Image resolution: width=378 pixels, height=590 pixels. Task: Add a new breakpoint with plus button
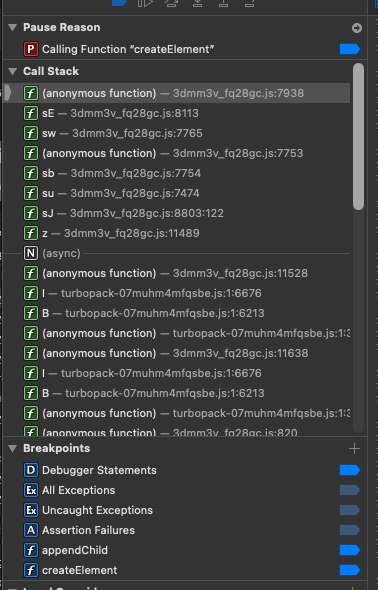[x=354, y=449]
